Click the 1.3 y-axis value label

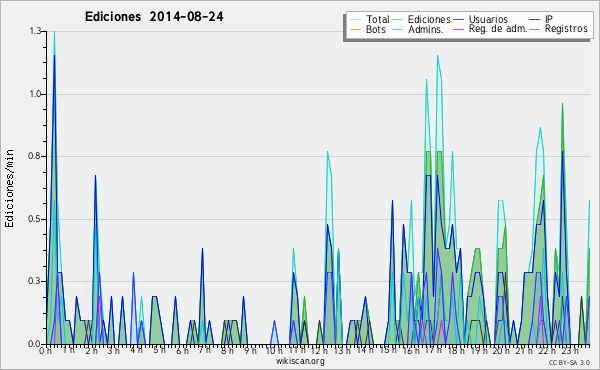point(35,31)
